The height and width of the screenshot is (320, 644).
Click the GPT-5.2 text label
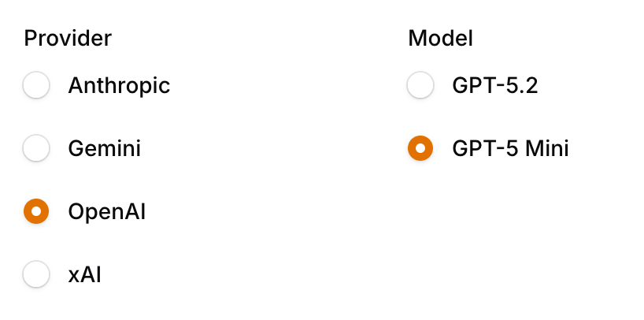[x=495, y=85]
